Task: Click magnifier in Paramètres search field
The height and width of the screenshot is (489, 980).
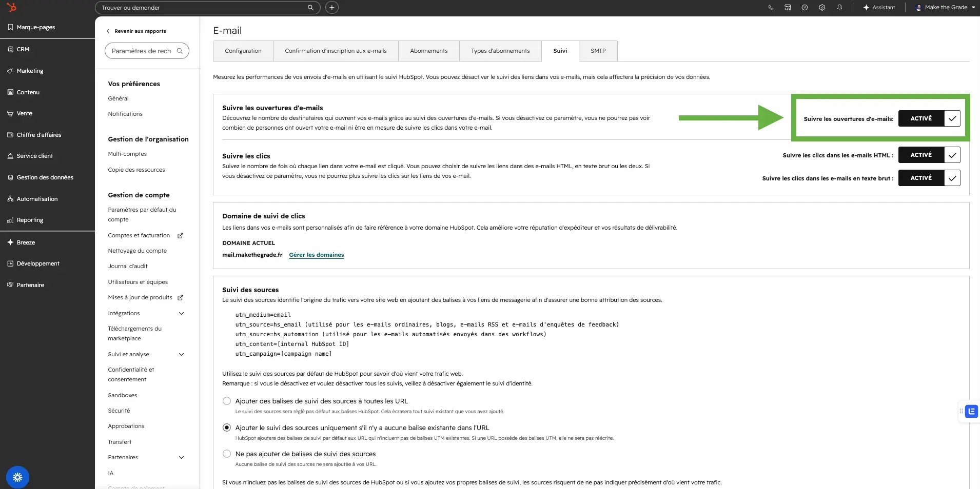Action: click(180, 51)
